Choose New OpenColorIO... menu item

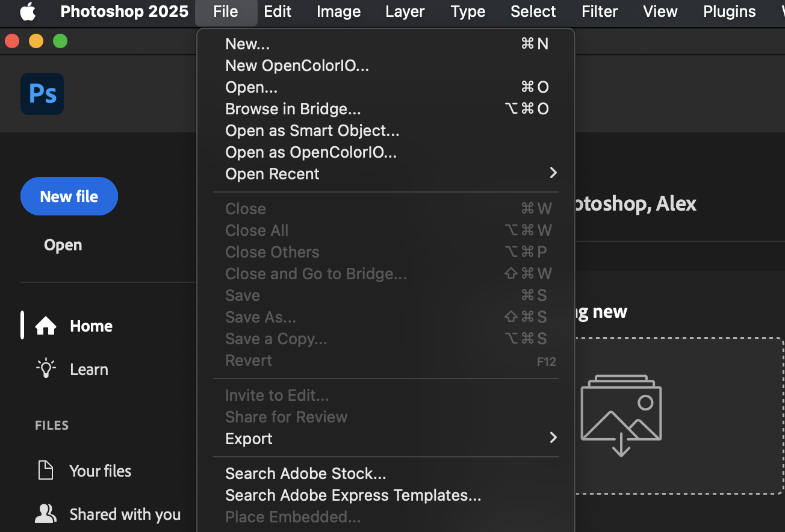click(x=386, y=66)
